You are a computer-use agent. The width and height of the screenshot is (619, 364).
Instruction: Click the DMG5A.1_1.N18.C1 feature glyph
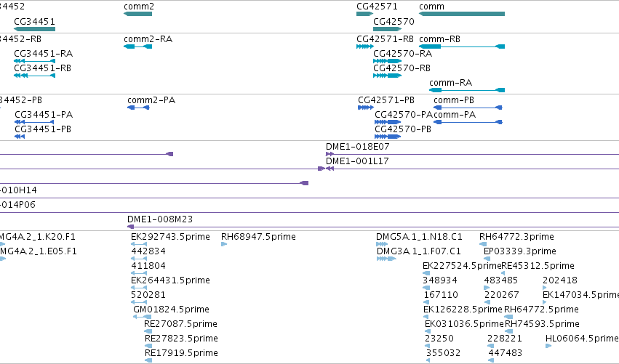pos(382,244)
